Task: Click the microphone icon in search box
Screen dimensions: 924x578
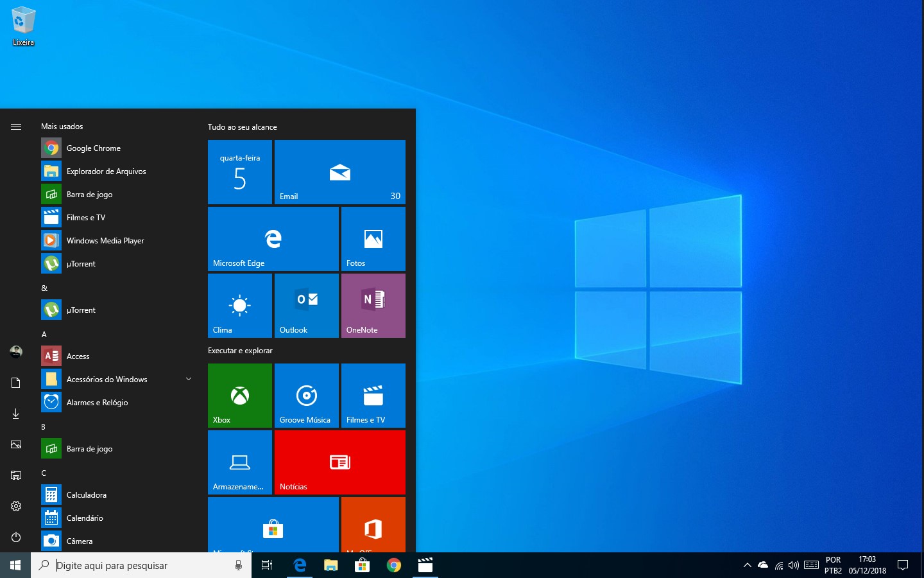Action: 238,565
